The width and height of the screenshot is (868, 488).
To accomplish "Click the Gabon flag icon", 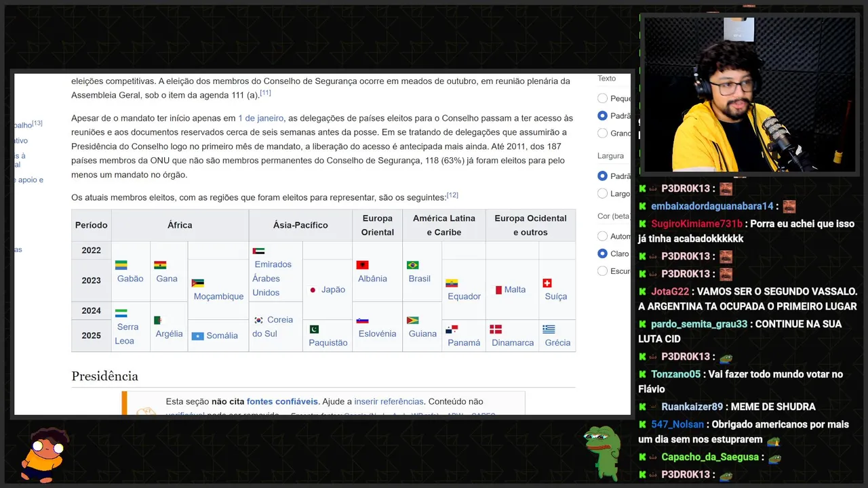I will pos(121,265).
